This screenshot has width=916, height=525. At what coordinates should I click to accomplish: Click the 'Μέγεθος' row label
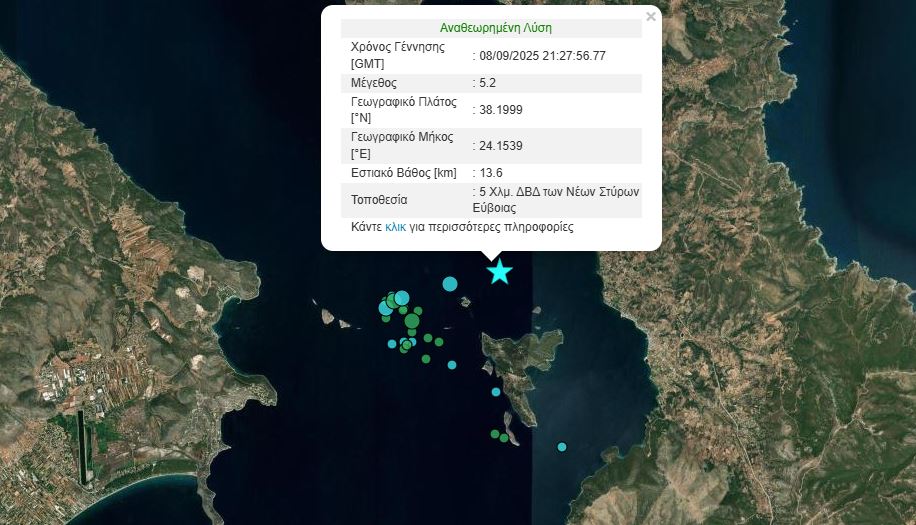[374, 82]
